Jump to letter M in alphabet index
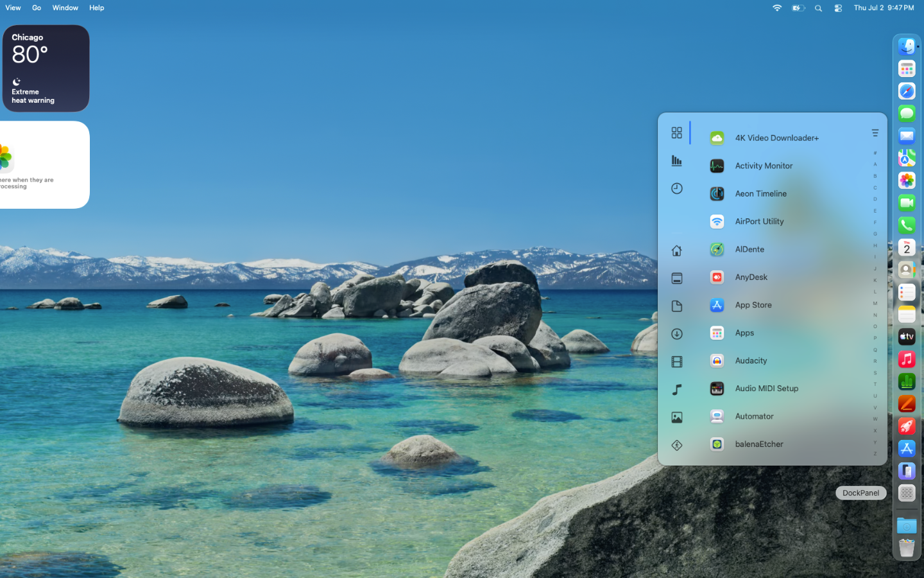 pos(875,303)
